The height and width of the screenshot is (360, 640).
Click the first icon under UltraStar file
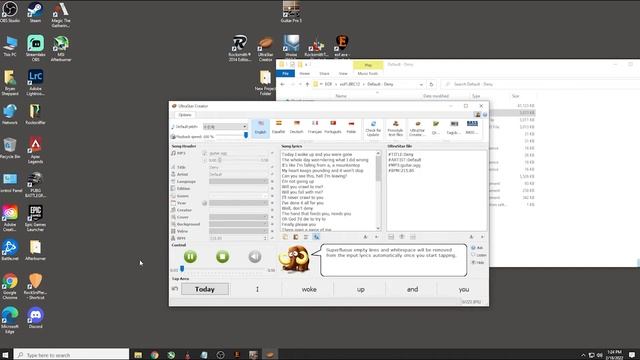point(391,237)
